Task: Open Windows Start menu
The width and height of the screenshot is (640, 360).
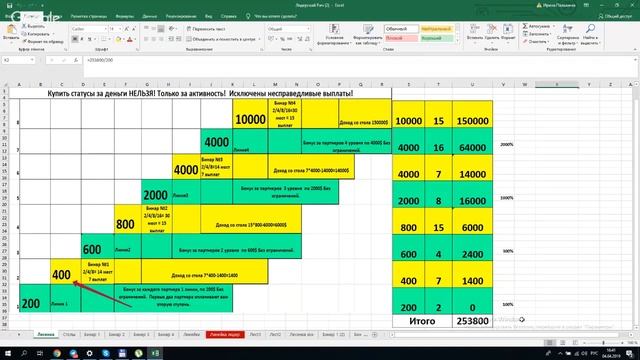Action: pyautogui.click(x=8, y=353)
